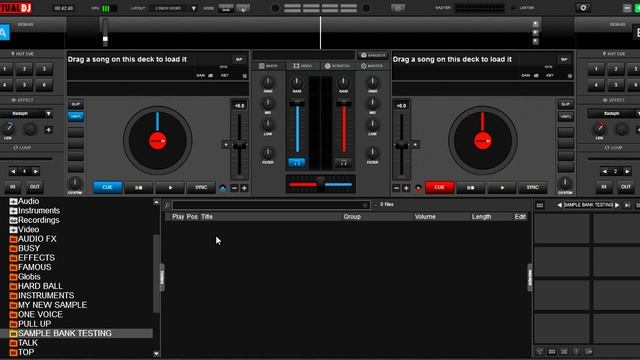Toggle right channel headphone cue button
Screen dimensions: 640x360
tap(344, 163)
